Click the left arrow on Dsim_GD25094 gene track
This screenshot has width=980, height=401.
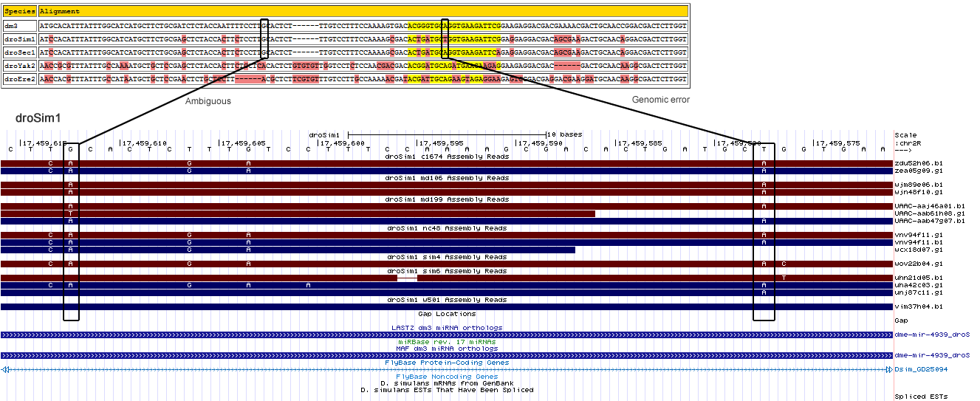point(6,369)
